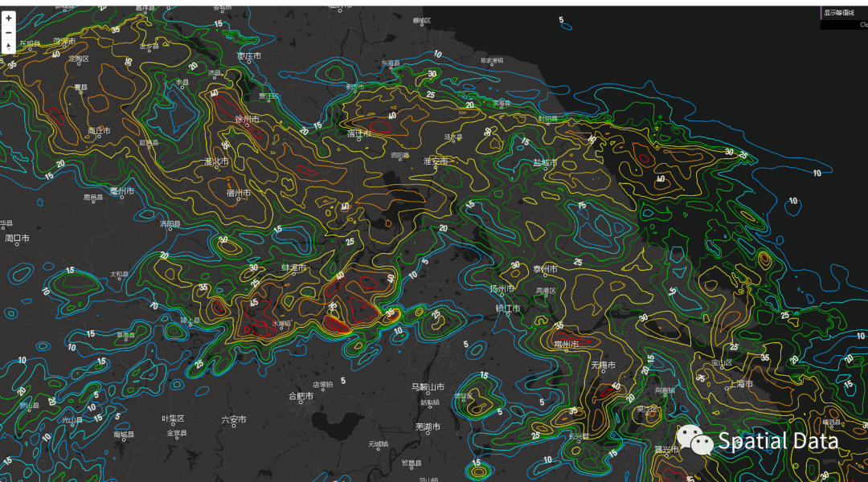This screenshot has height=482, width=868.
Task: Click the 亳州市 city label
Action: pos(121,191)
